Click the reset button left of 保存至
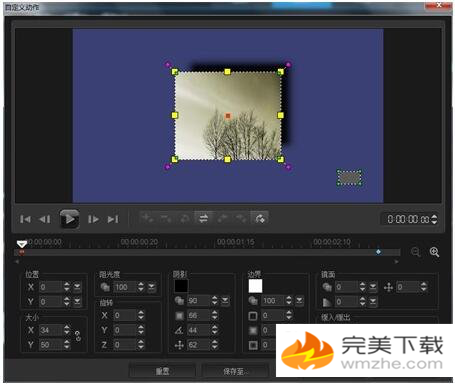 162,371
